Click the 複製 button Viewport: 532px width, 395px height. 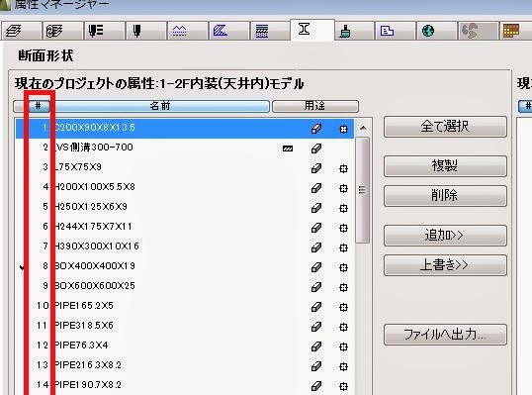pyautogui.click(x=445, y=165)
